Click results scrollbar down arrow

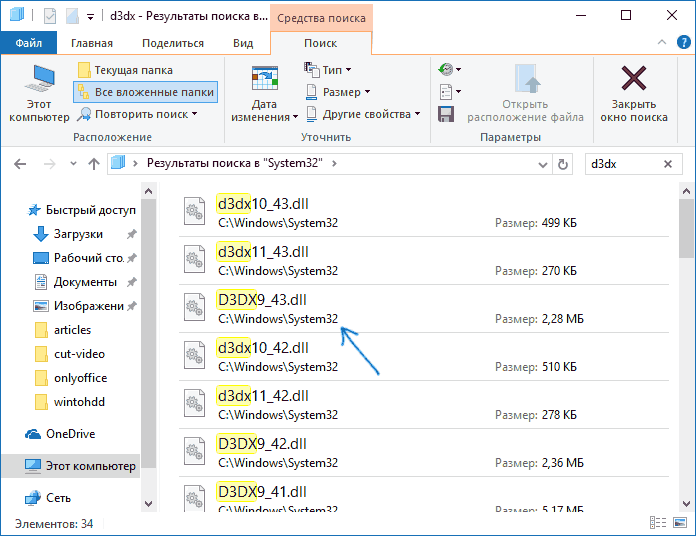(x=686, y=504)
